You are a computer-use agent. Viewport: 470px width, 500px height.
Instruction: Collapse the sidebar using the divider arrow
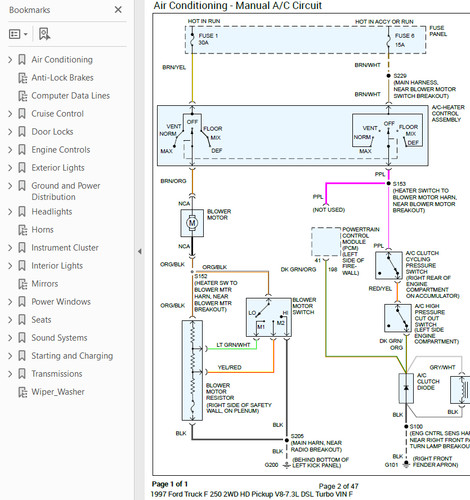point(140,252)
